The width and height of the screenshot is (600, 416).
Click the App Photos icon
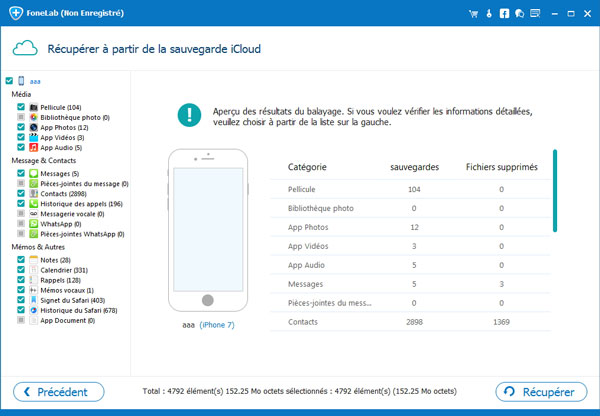(34, 127)
